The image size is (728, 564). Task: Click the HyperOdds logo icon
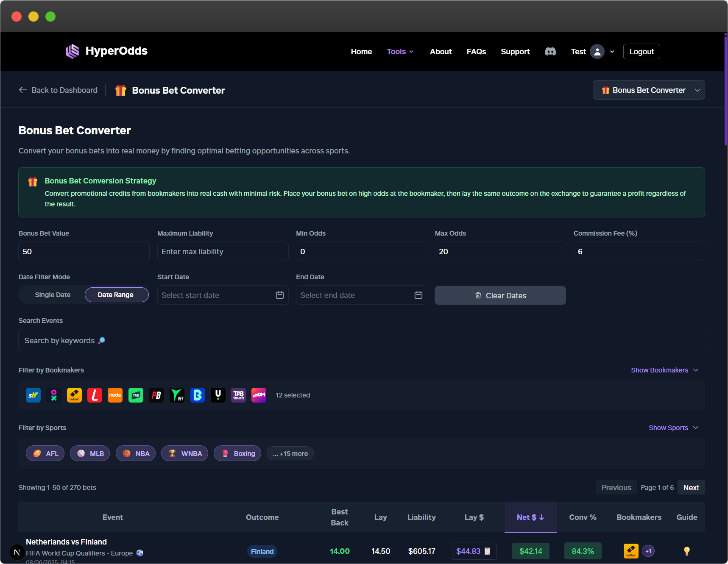pos(73,51)
